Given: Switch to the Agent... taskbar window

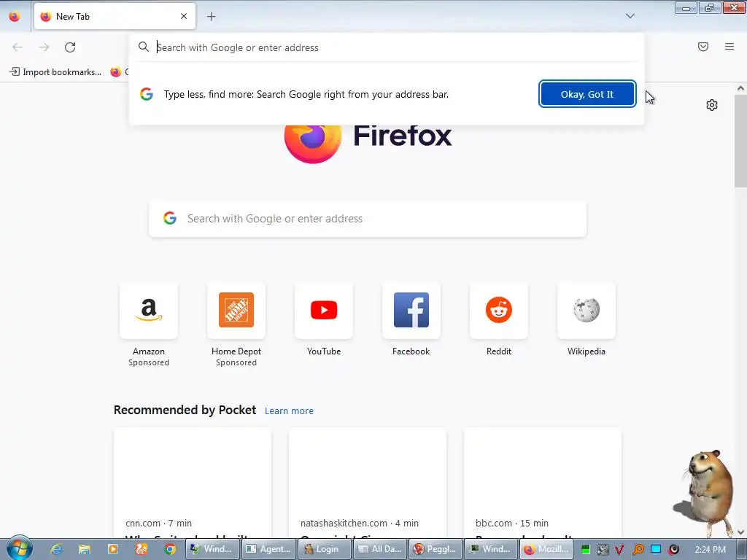Looking at the screenshot, I should click(268, 549).
